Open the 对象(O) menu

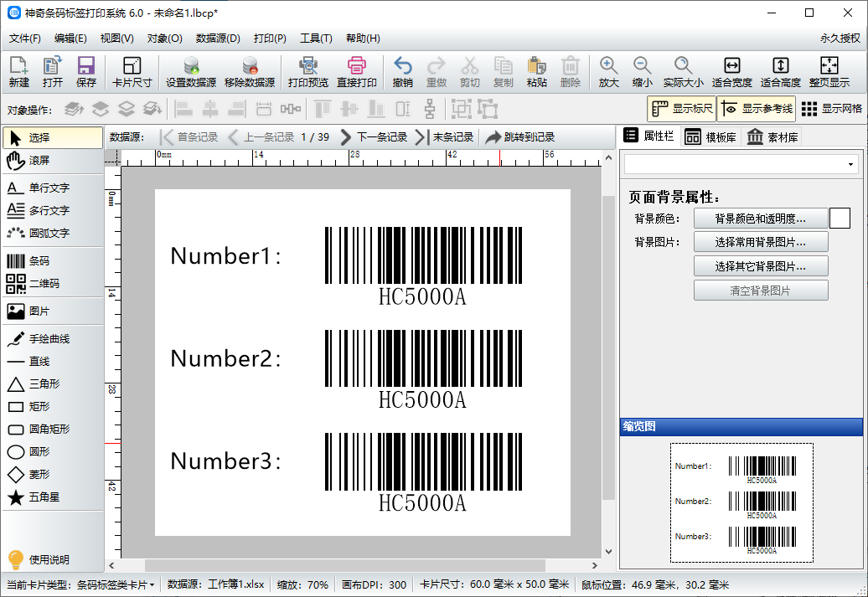[x=164, y=39]
